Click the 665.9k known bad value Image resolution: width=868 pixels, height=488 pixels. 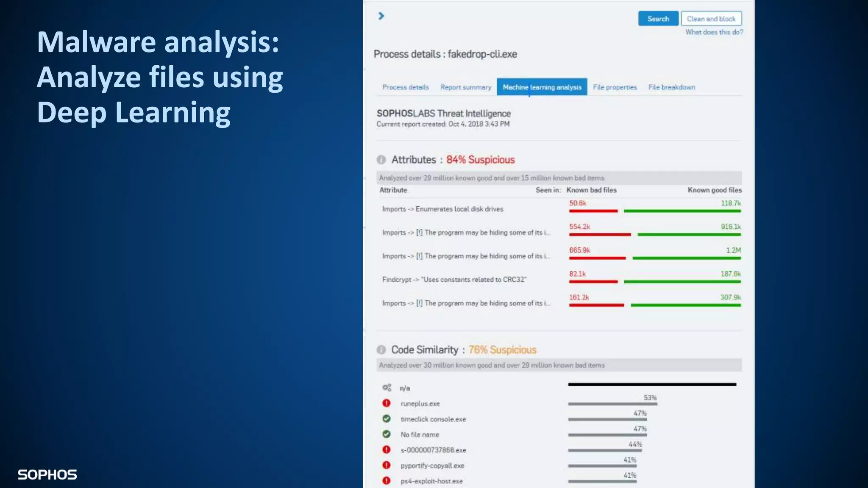579,250
